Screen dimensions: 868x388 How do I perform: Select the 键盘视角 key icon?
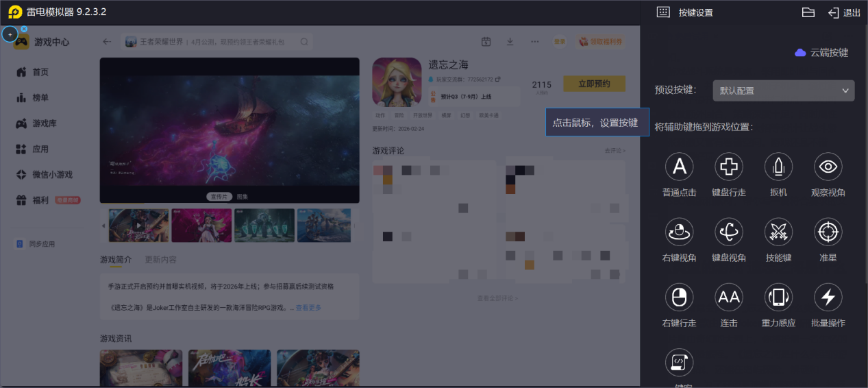tap(729, 232)
